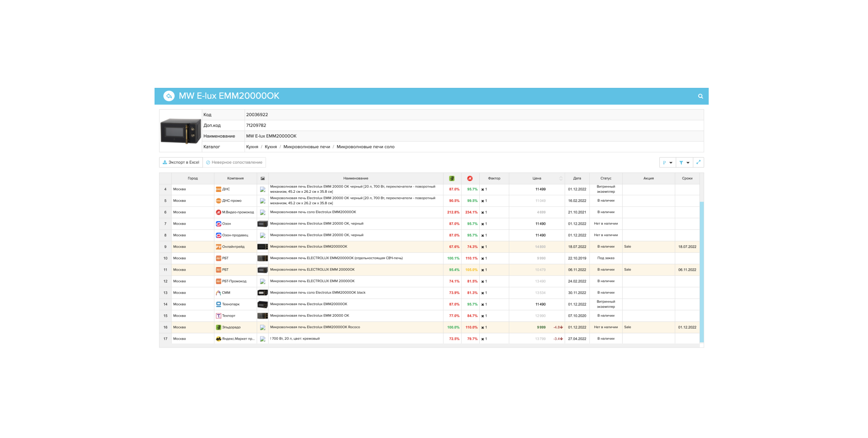Click М.Видео-промокод logo in row 6
868x438 pixels.
pyautogui.click(x=218, y=212)
